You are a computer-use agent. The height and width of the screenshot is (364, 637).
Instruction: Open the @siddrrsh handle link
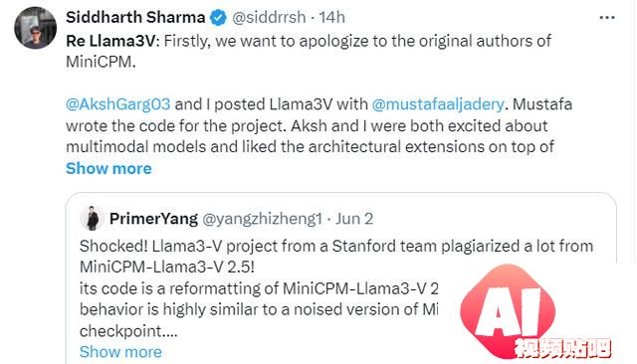(x=269, y=18)
